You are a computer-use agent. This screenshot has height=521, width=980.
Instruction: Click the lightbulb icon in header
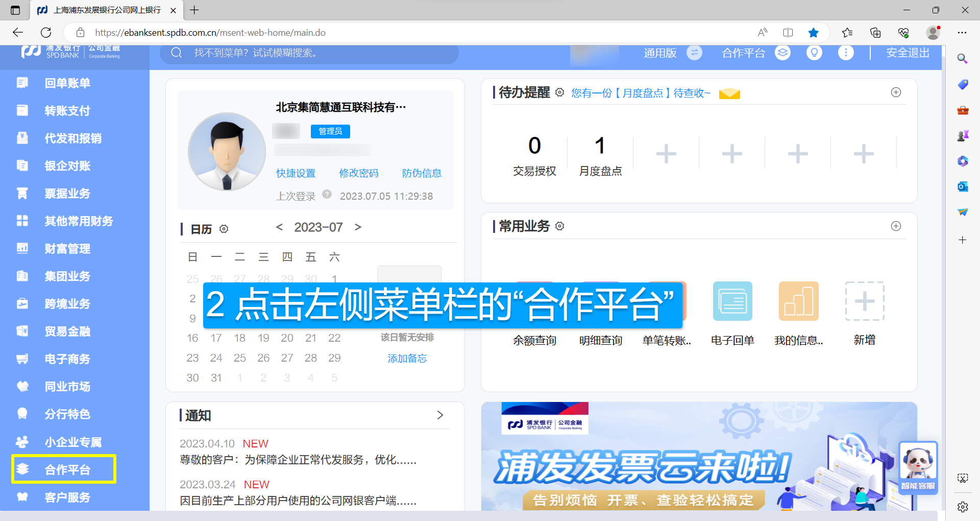point(814,53)
